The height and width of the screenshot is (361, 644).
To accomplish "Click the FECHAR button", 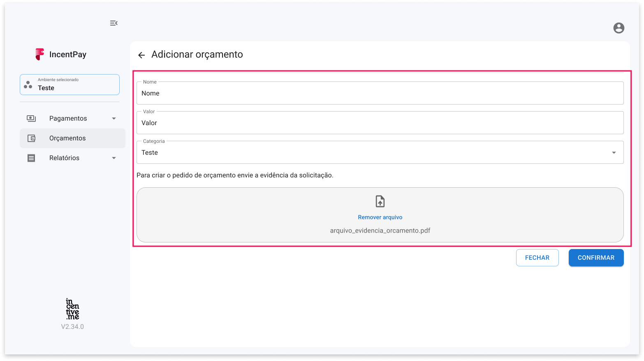I will click(537, 258).
